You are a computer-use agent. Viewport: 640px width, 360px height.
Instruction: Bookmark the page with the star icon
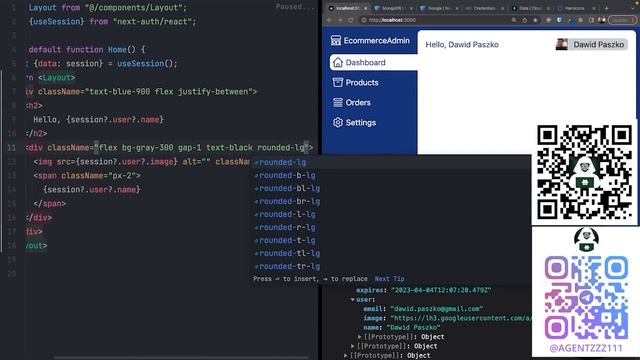tap(535, 20)
